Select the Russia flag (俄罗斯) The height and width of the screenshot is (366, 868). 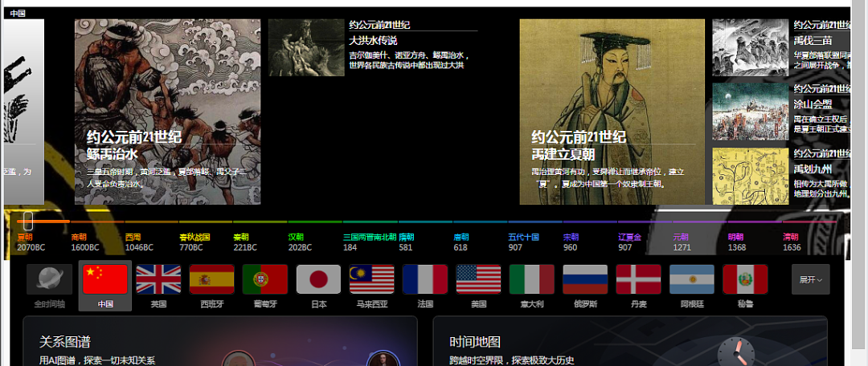pyautogui.click(x=585, y=279)
